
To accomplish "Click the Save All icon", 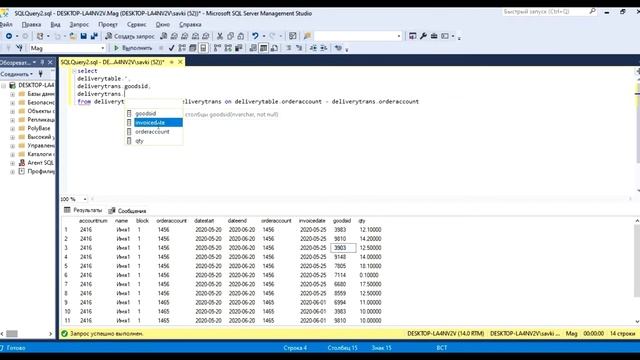I will coord(94,36).
